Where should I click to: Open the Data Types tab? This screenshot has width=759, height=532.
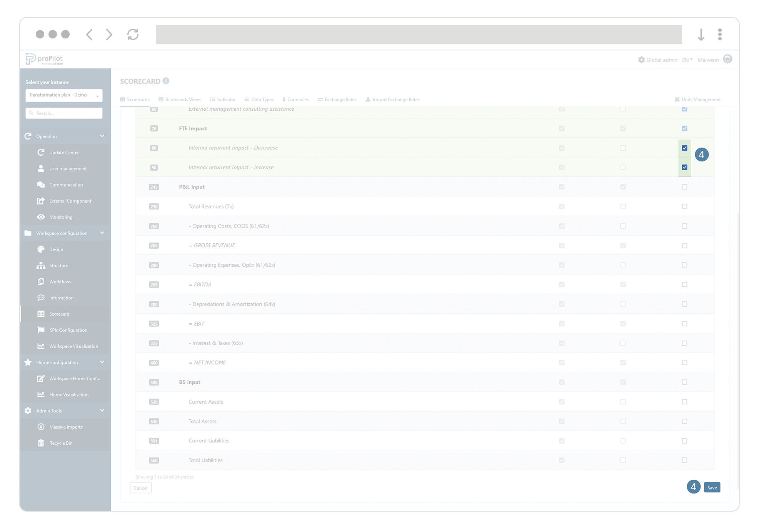[x=259, y=99]
